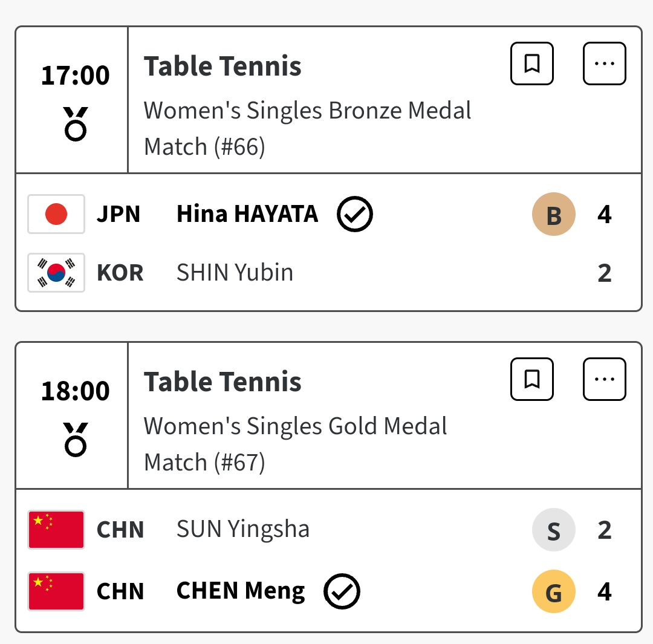Image resolution: width=653 pixels, height=644 pixels.
Task: Open more options for Gold Medal Match
Action: (604, 379)
